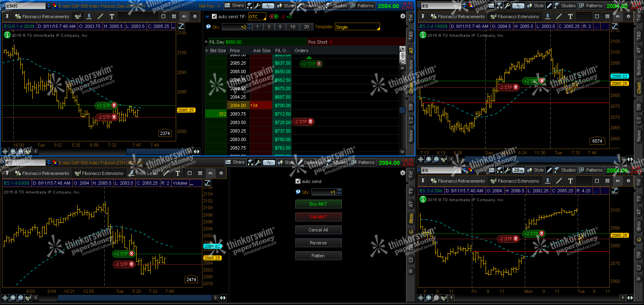Screen dimensions: 644x305
Task: Open drawing settings gear in bottom-left chart
Action: [221, 173]
